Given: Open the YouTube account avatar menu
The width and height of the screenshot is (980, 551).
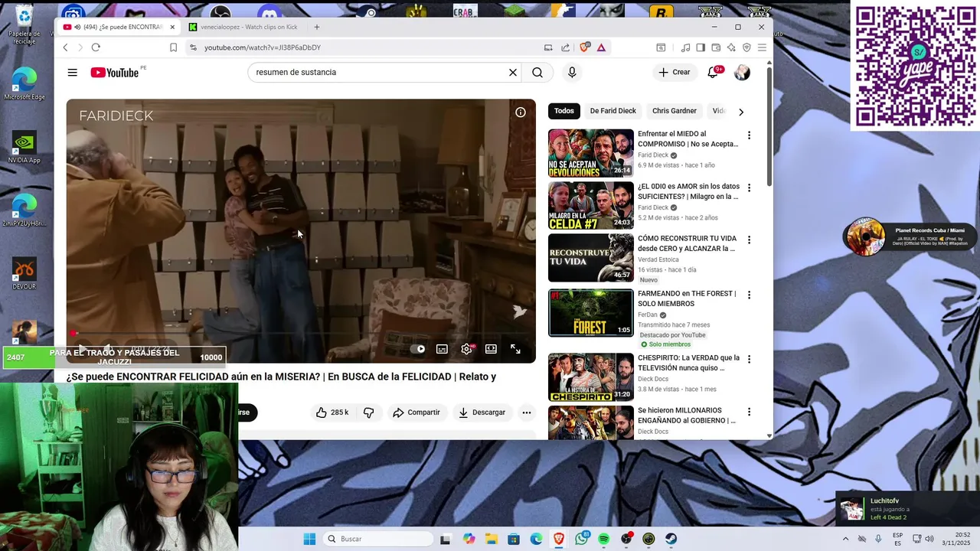Looking at the screenshot, I should 742,72.
